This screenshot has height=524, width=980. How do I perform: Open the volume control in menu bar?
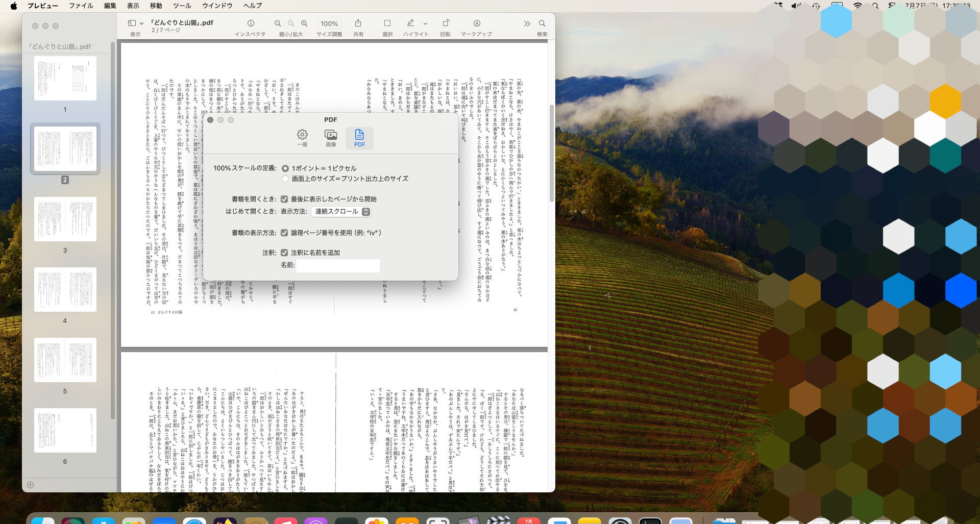[796, 6]
